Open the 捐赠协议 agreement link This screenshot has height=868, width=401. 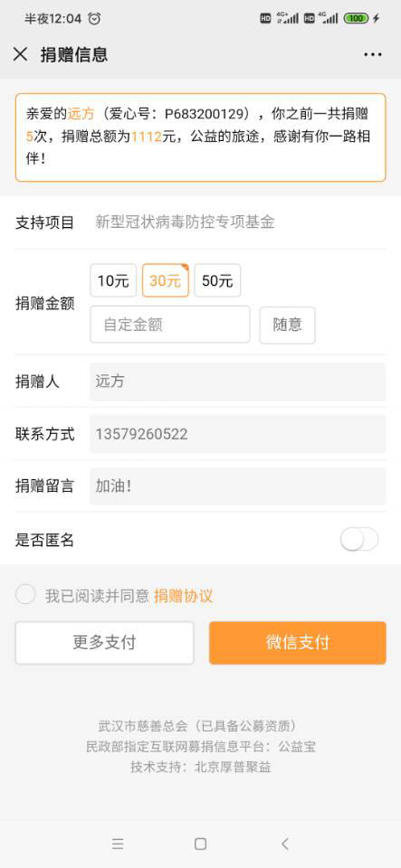184,596
